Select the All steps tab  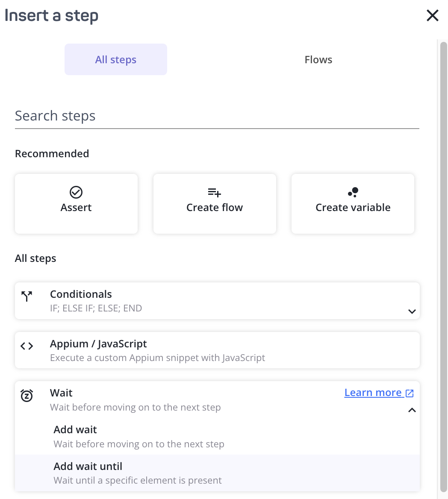(116, 59)
